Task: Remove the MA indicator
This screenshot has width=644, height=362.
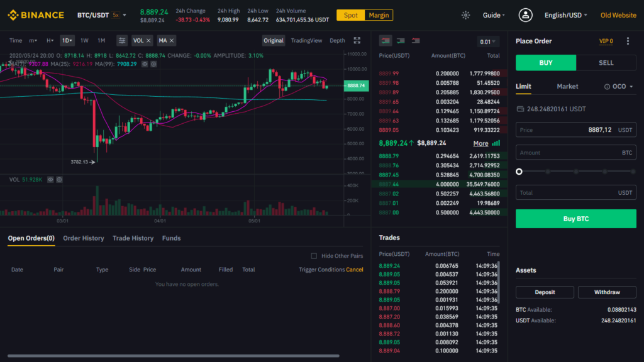Action: 172,40
